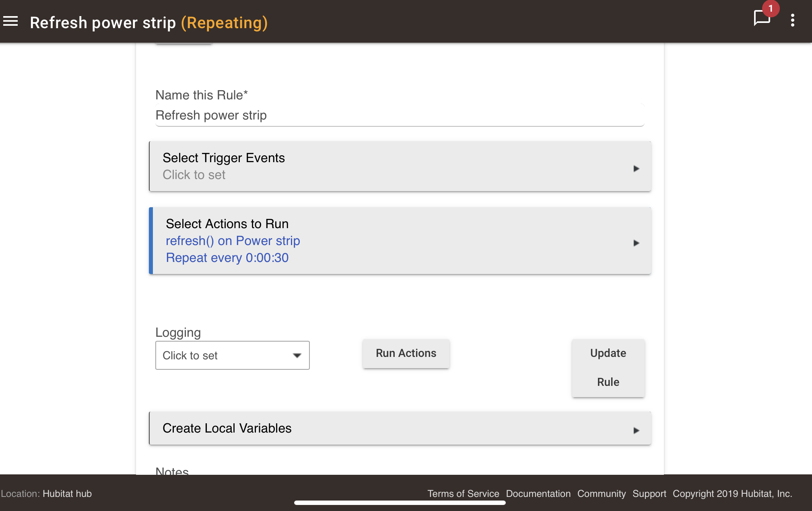Visit the Community footer link

coord(601,494)
